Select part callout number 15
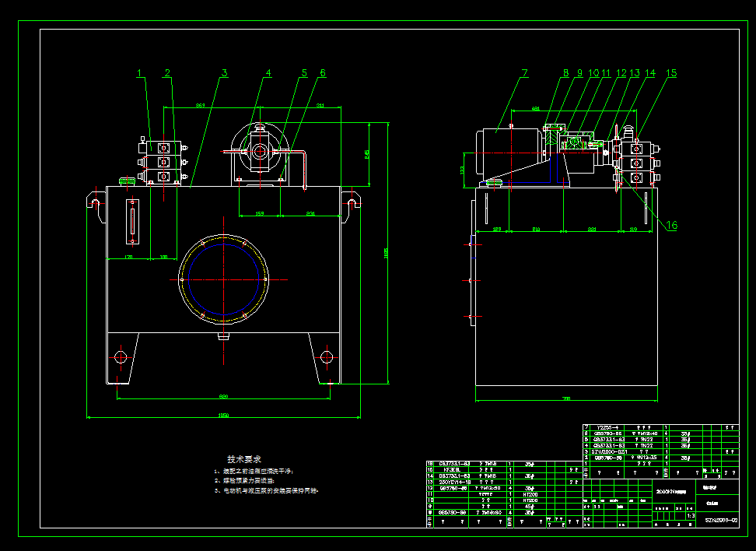The height and width of the screenshot is (551, 756). tap(672, 73)
